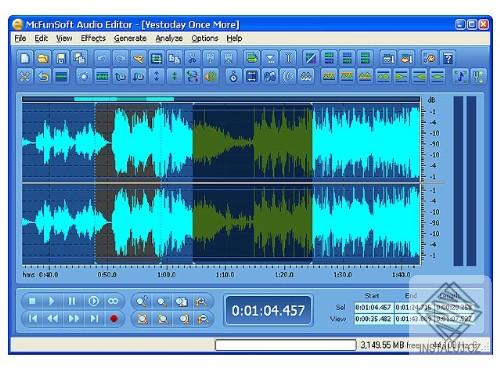Jump to the end of the track
The height and width of the screenshot is (375, 500).
pyautogui.click(x=94, y=319)
